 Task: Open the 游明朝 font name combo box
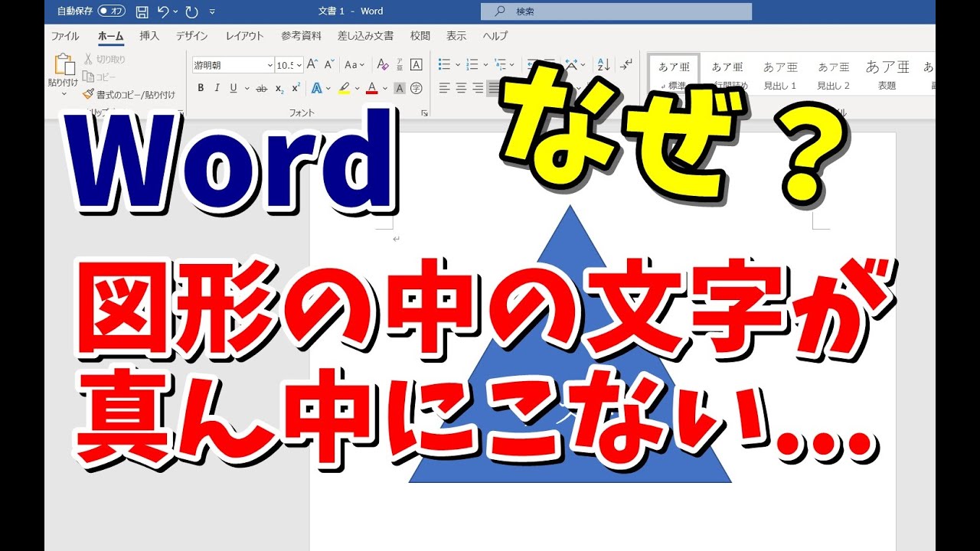(x=233, y=65)
